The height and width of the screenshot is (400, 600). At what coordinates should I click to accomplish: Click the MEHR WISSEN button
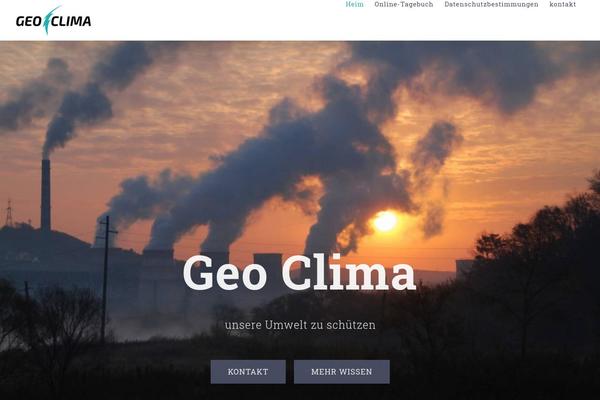coord(342,372)
